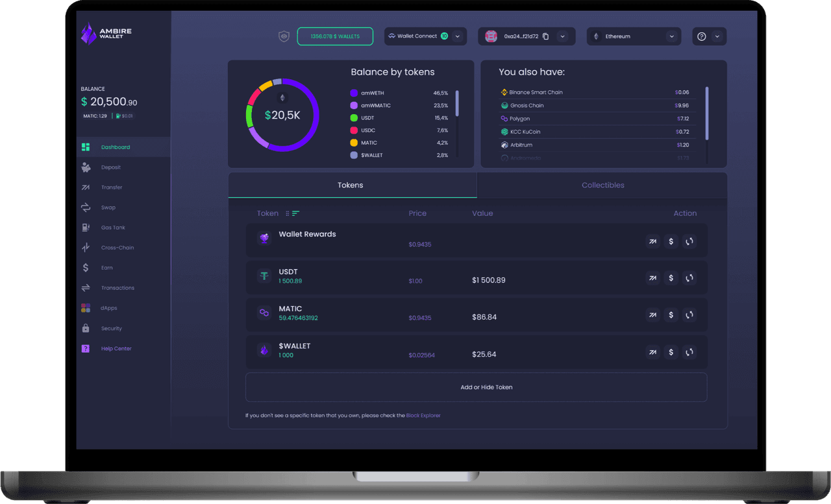Switch to the Collectibles tab
This screenshot has width=831, height=504.
click(x=602, y=185)
